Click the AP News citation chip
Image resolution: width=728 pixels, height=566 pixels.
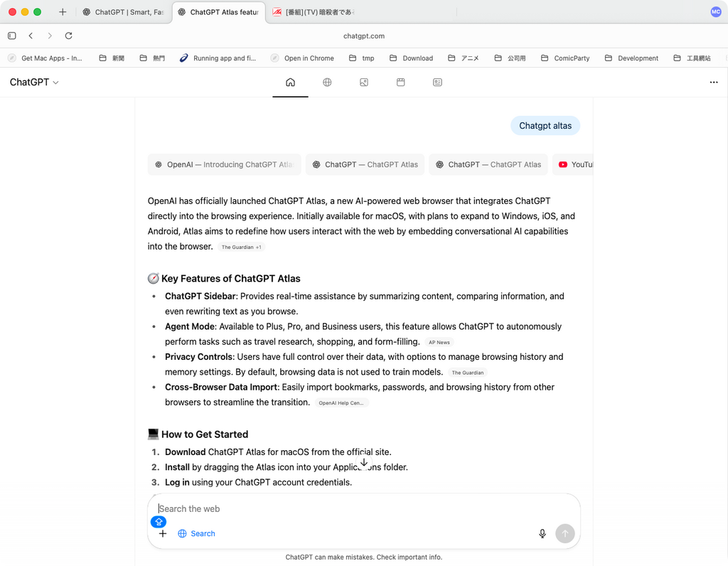[x=439, y=343]
